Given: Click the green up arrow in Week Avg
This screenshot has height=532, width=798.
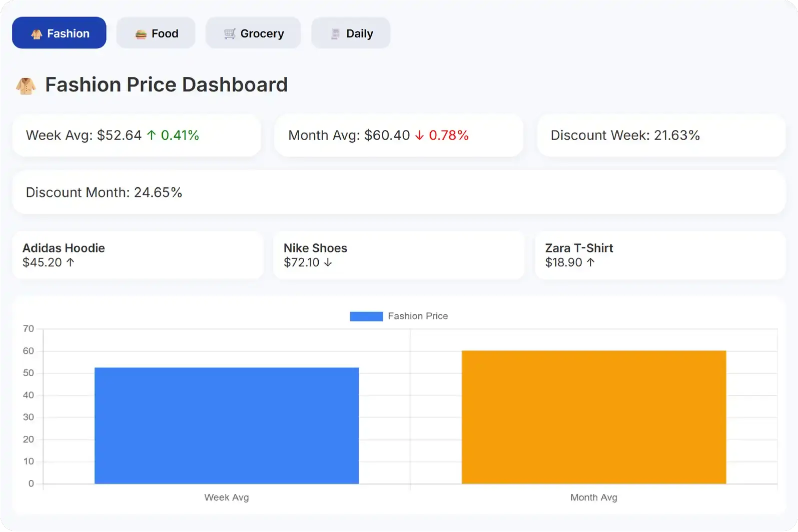Looking at the screenshot, I should tap(151, 135).
